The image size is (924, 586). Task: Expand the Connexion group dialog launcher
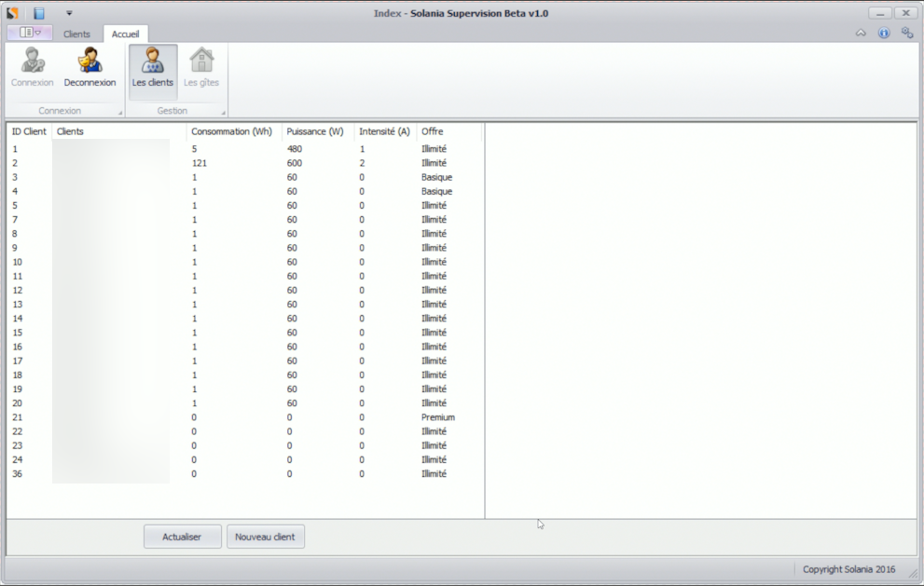pos(120,113)
